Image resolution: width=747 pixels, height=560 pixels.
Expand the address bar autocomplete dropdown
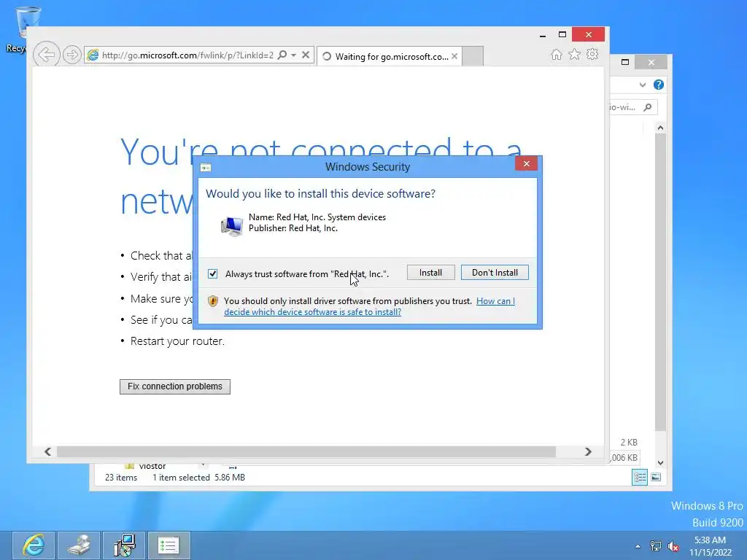pyautogui.click(x=294, y=55)
